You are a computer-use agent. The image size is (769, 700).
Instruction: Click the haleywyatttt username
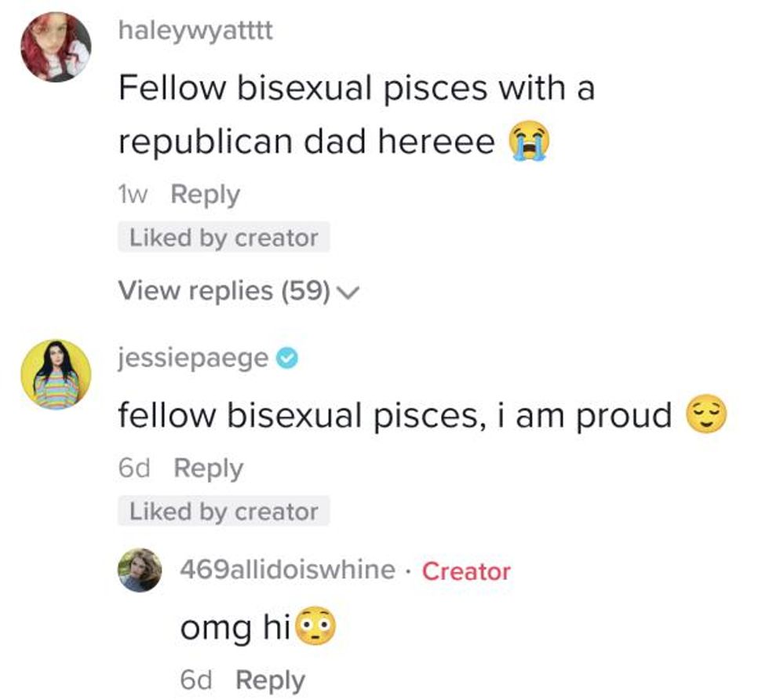(195, 32)
